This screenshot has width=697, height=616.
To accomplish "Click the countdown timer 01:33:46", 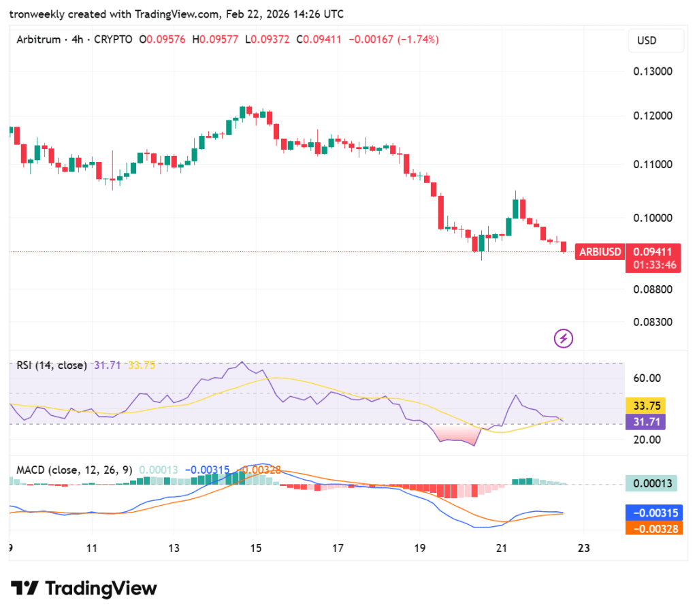I will coord(654,265).
